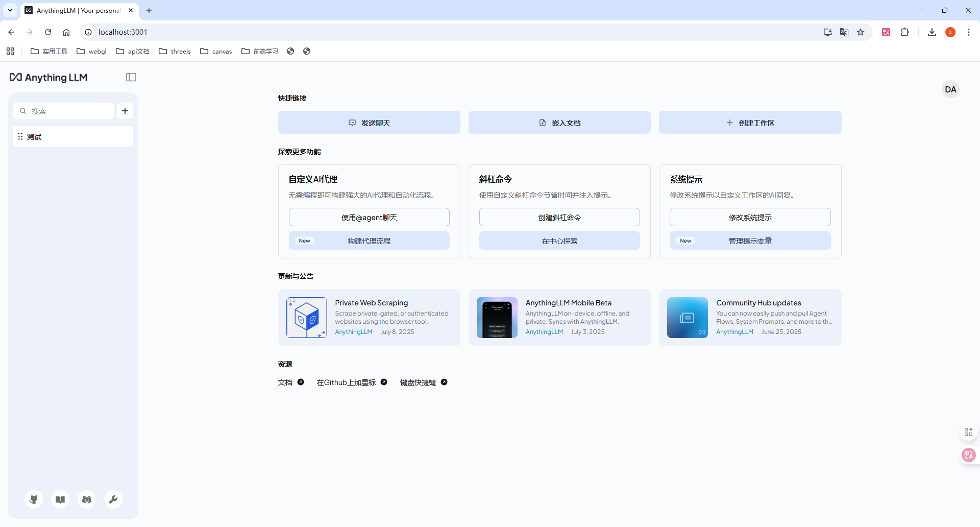Expand the tab search dropdown arrow
This screenshot has width=980, height=527.
pyautogui.click(x=10, y=10)
